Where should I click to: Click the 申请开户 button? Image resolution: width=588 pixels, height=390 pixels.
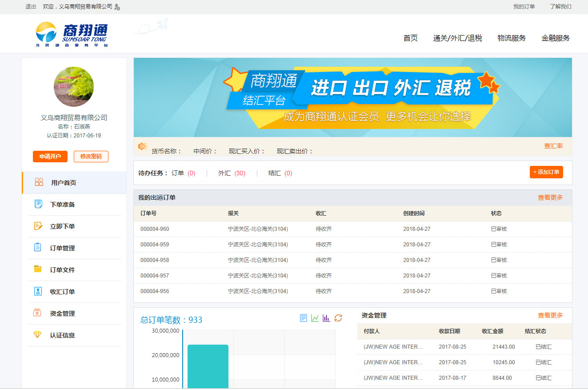[x=50, y=157]
